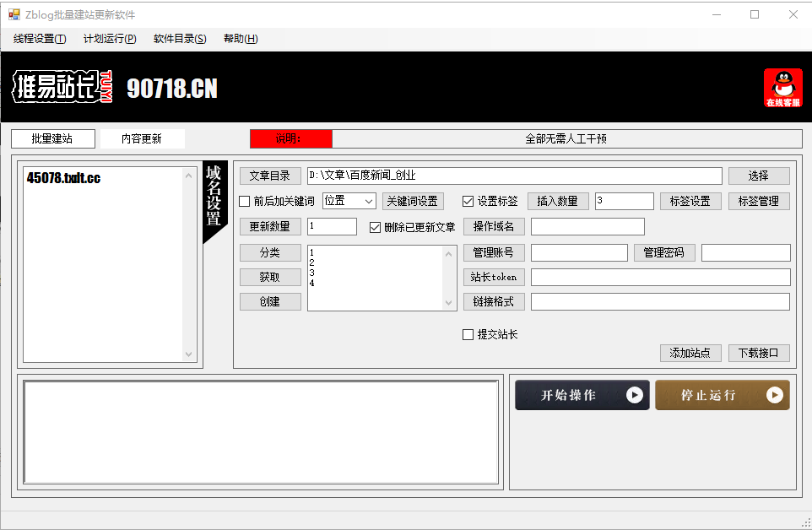
Task: Click the 站长token input field
Action: pos(660,277)
